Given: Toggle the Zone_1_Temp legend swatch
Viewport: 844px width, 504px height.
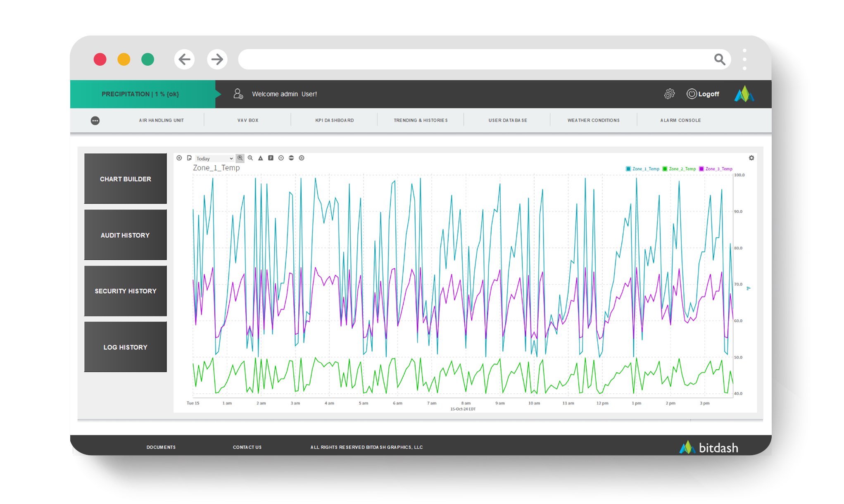Looking at the screenshot, I should click(x=628, y=169).
